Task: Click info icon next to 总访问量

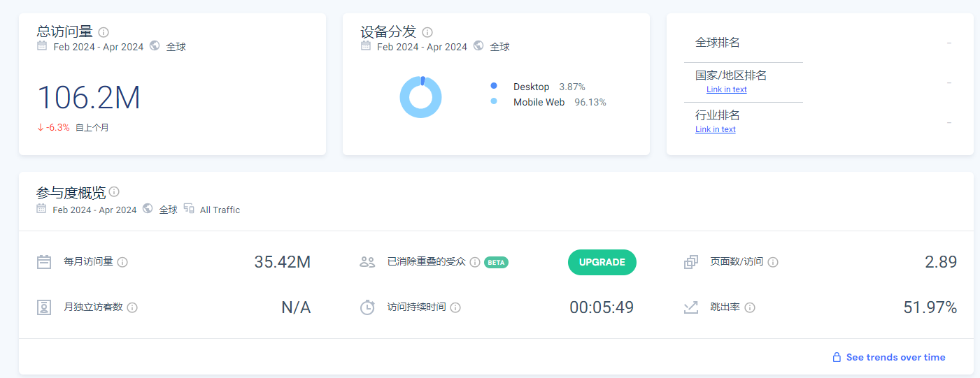Action: click(104, 32)
